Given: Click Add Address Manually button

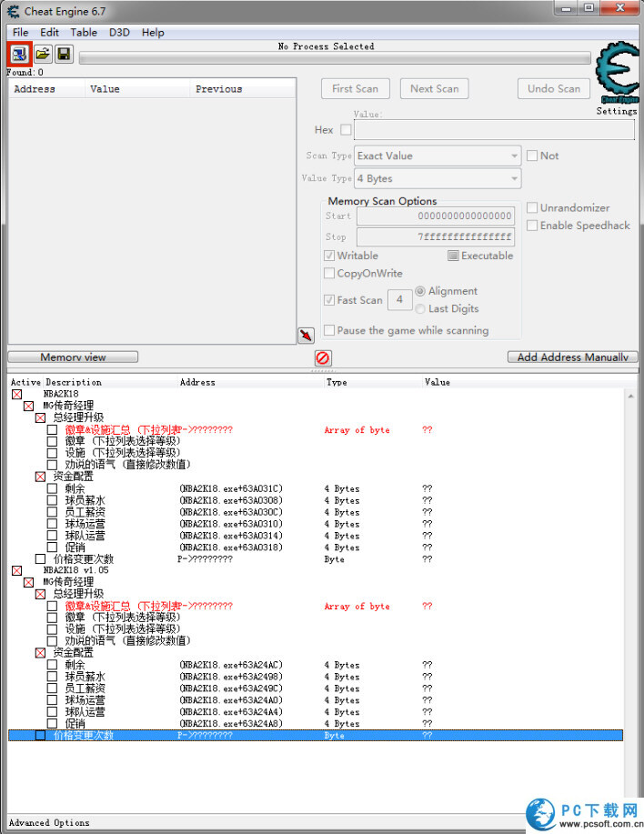Looking at the screenshot, I should (x=572, y=357).
